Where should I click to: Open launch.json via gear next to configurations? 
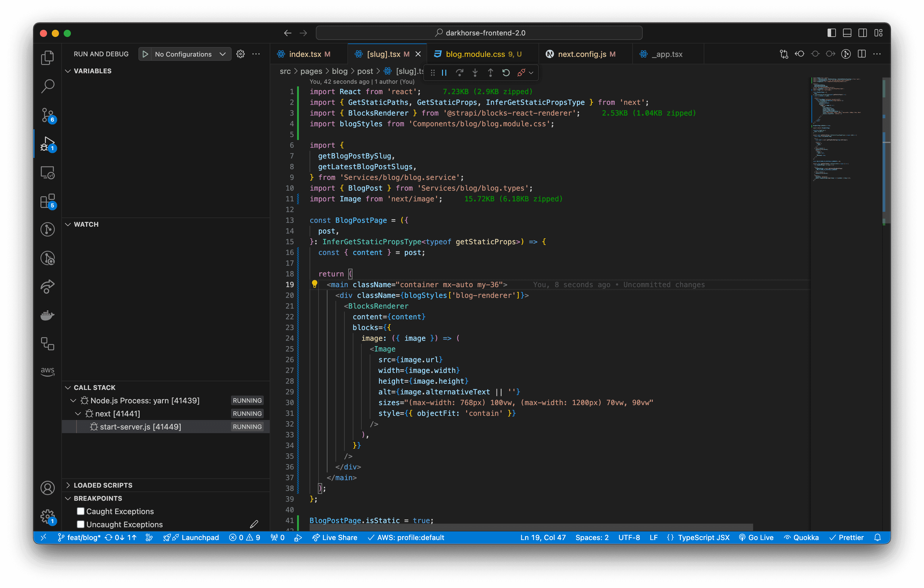(x=241, y=54)
